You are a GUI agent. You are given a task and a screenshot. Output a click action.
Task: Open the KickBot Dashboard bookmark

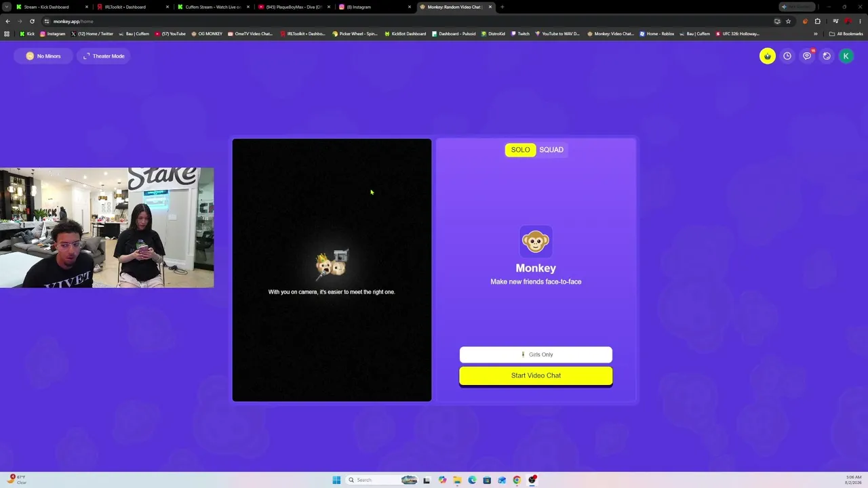tap(406, 34)
